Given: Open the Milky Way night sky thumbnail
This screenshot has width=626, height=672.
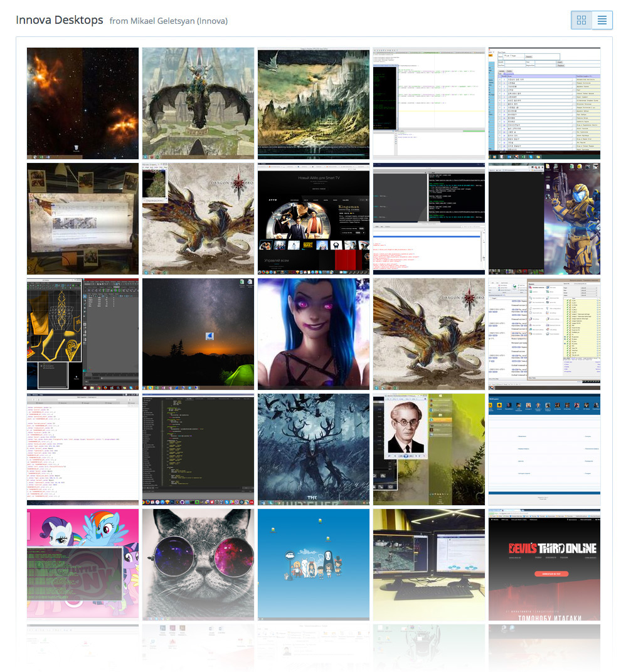Looking at the screenshot, I should pos(198,334).
